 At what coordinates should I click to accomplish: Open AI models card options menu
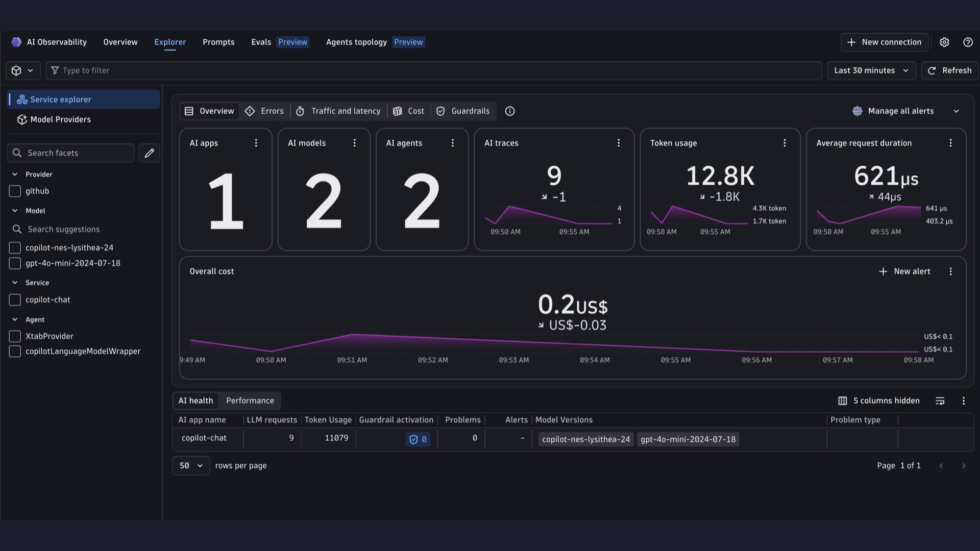pos(355,143)
